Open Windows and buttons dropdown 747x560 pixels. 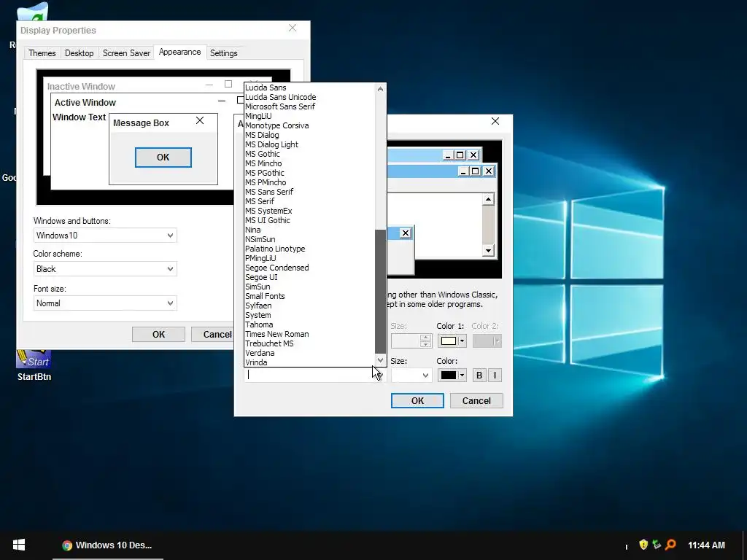pos(105,236)
